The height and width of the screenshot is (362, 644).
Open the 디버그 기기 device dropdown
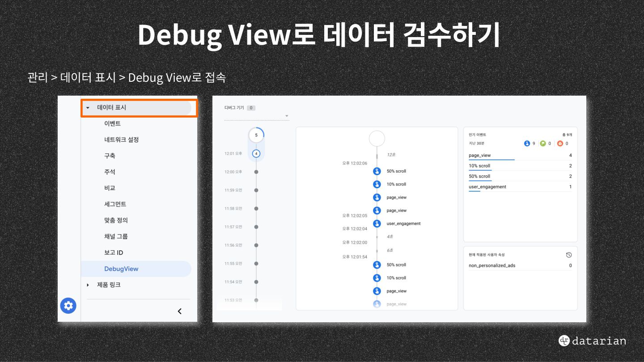pos(257,116)
